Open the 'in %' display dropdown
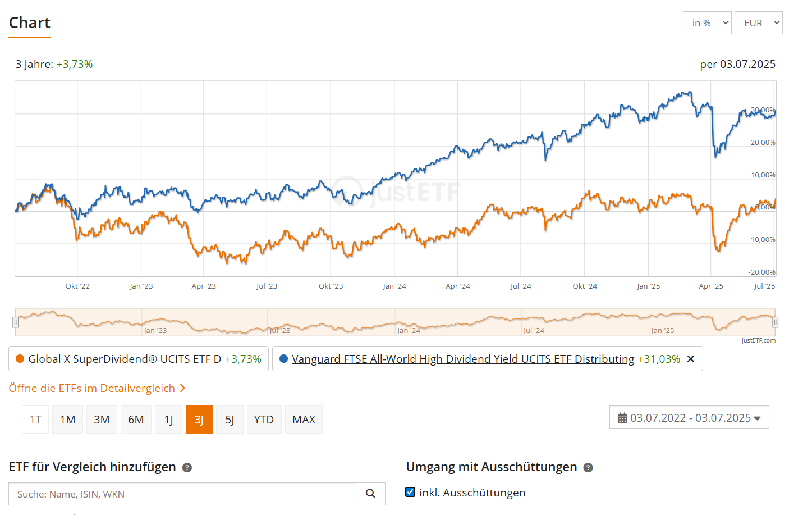This screenshot has height=515, width=812. click(707, 23)
